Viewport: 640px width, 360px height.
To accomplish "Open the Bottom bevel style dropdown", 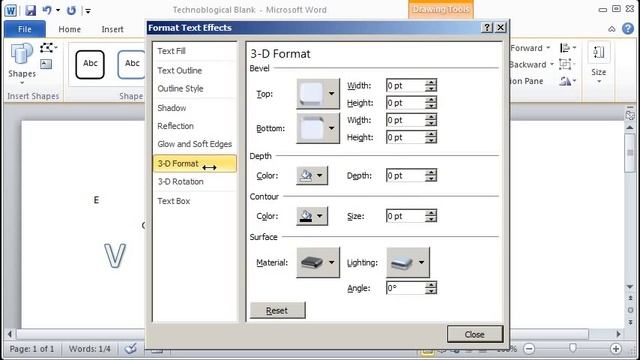I will click(x=318, y=128).
